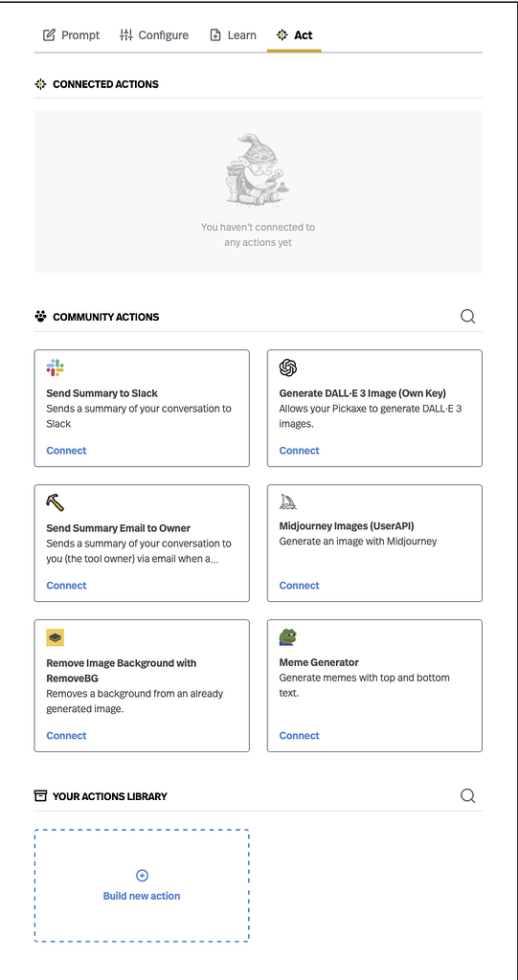Click the Meme Generator frog icon
Viewport: 518px width, 980px height.
coord(288,637)
